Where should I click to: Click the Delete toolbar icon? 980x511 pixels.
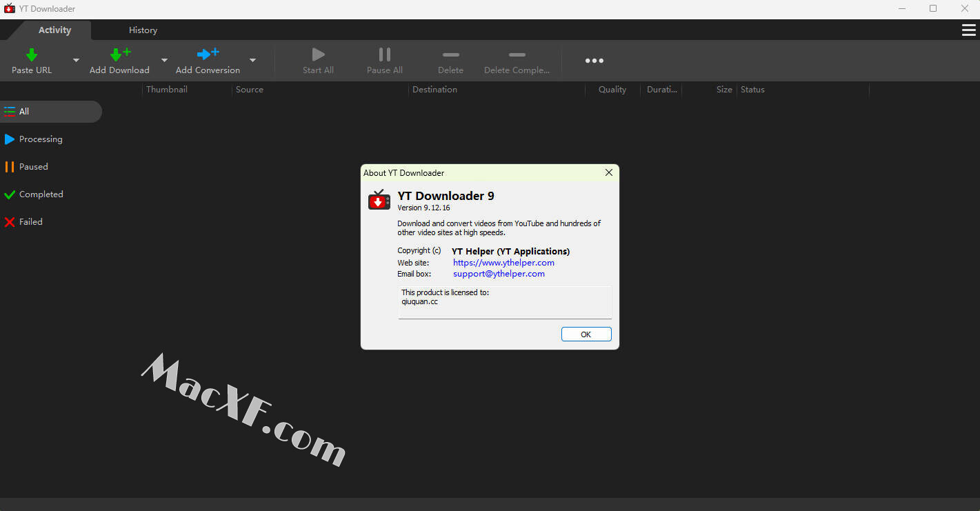pyautogui.click(x=451, y=54)
